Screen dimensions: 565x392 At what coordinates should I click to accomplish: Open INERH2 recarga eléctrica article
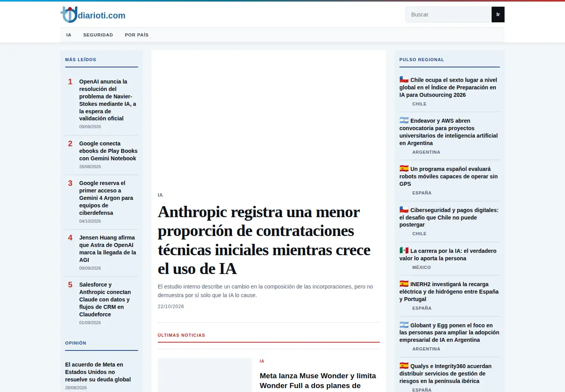click(x=449, y=292)
